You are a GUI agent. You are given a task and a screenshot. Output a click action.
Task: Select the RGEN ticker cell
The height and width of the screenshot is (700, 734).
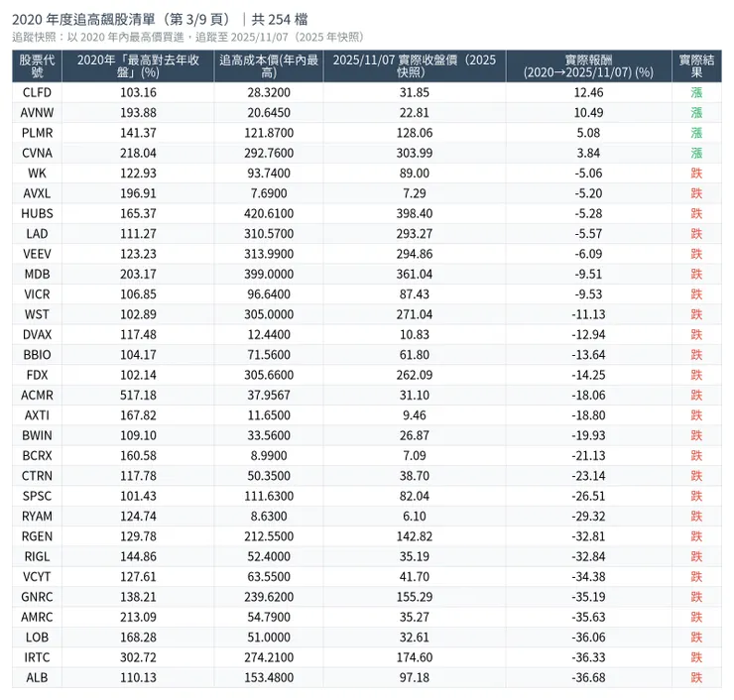point(37,536)
